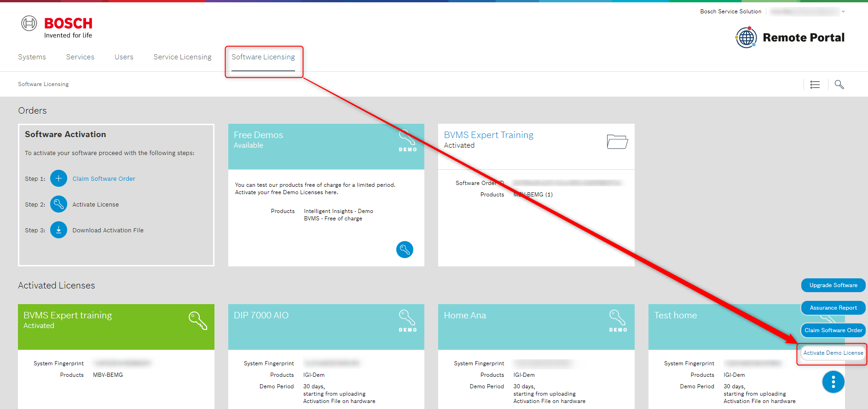This screenshot has height=409, width=868.
Task: Click the demo key icon in Free Demos header
Action: pyautogui.click(x=408, y=141)
